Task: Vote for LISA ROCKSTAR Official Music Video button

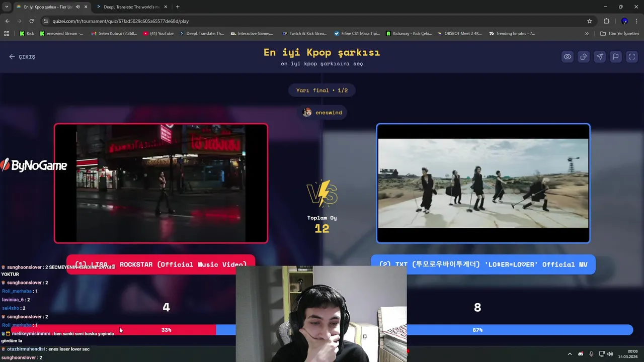Action: pyautogui.click(x=160, y=264)
